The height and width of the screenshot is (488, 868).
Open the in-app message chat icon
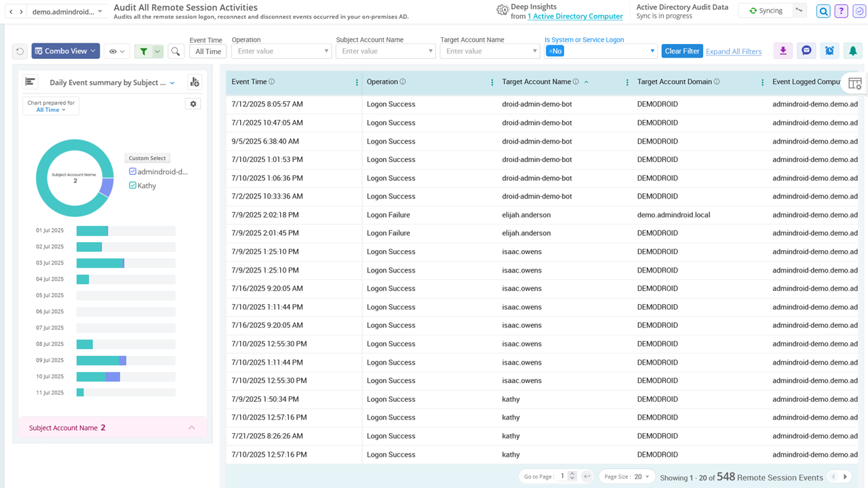(806, 50)
